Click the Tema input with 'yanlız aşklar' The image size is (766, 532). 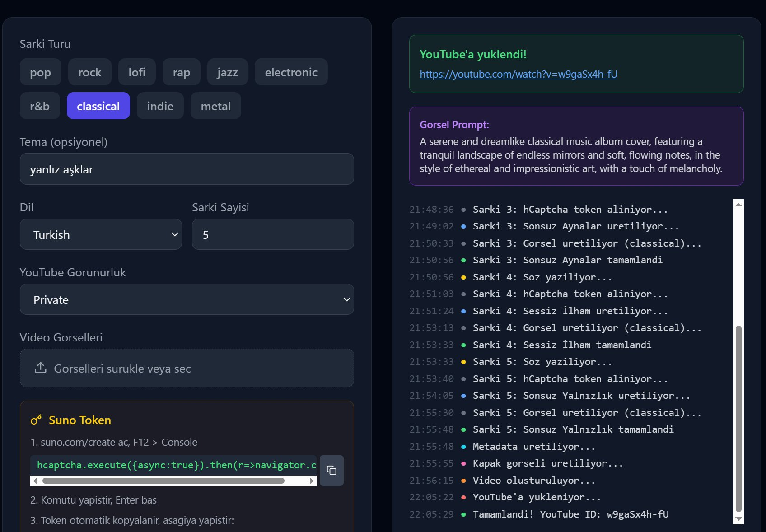(187, 169)
